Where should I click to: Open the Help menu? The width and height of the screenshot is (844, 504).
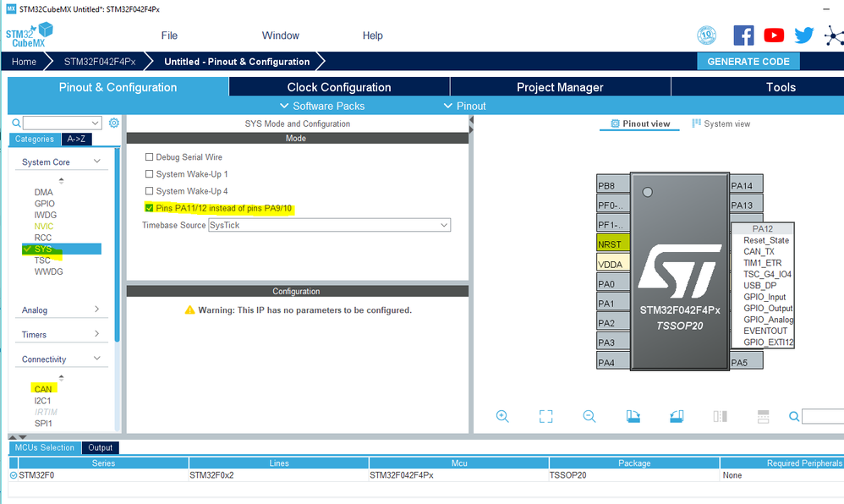(x=372, y=36)
